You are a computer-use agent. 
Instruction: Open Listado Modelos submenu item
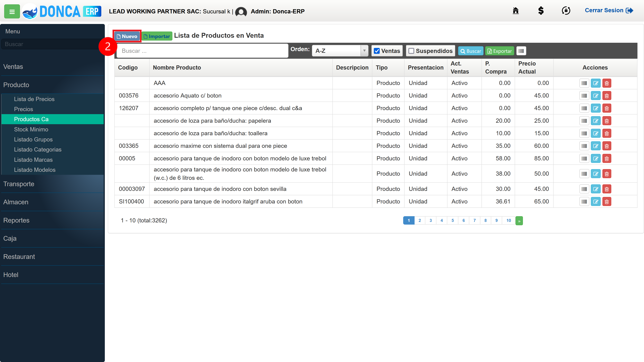(x=52, y=170)
